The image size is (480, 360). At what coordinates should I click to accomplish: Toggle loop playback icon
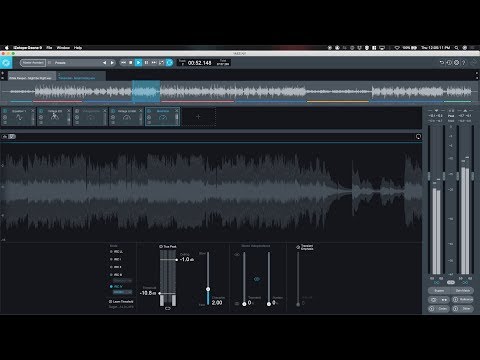coord(161,63)
